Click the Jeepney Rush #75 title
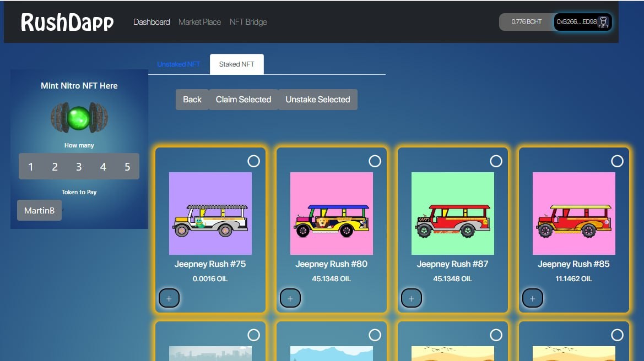Image resolution: width=644 pixels, height=361 pixels. click(210, 264)
